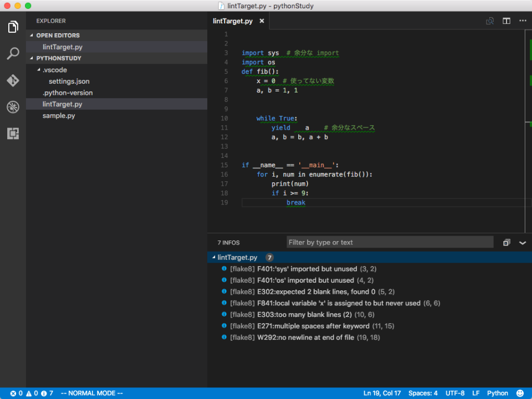Select the Source Control icon
The height and width of the screenshot is (399, 532).
[12, 80]
